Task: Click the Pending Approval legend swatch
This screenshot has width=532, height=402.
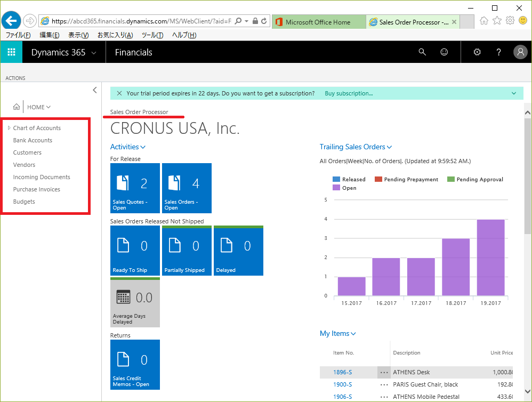Action: pos(450,179)
